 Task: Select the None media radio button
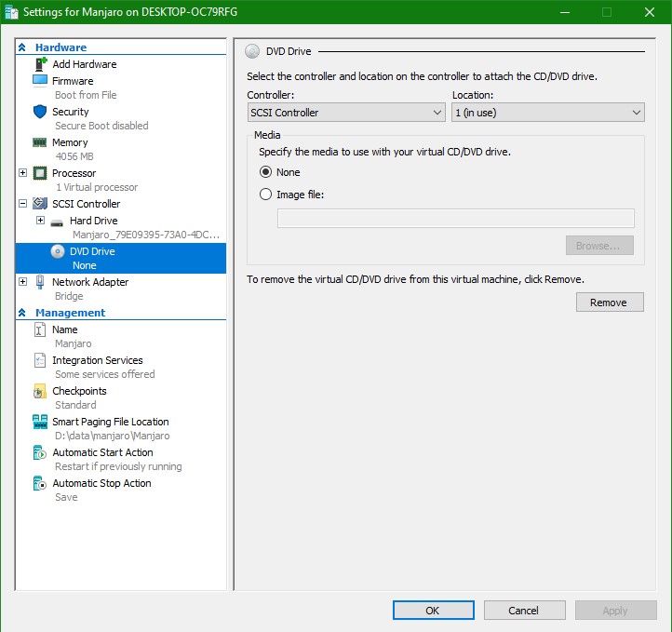266,172
